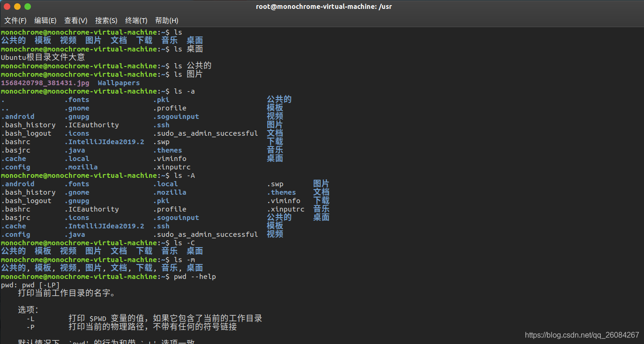Click the comma-separated 'ls -m' output line
This screenshot has height=344, width=644.
pyautogui.click(x=102, y=268)
